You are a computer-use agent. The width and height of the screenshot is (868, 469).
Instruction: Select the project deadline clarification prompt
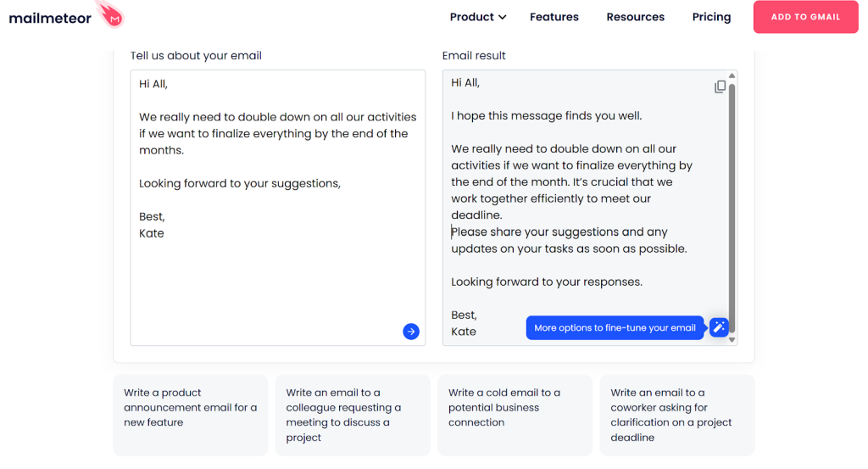(x=677, y=415)
